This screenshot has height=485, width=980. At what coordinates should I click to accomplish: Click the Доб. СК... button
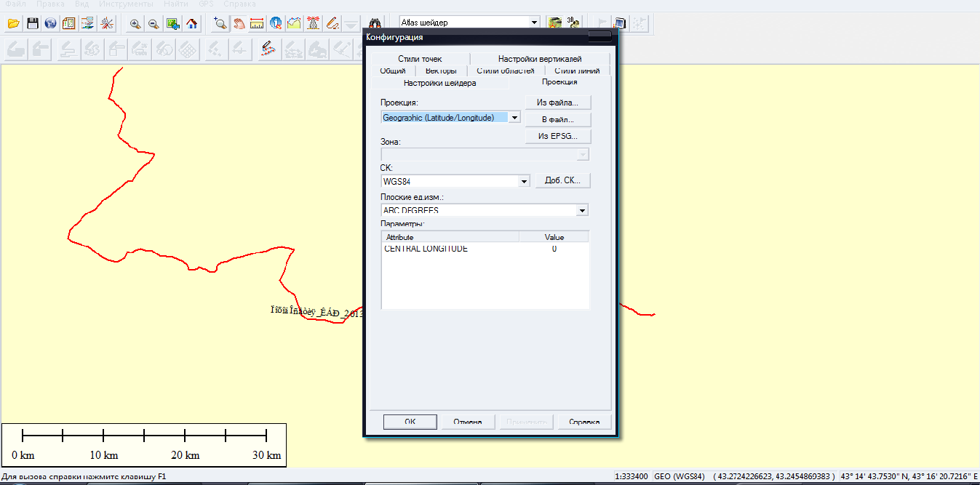pos(562,181)
